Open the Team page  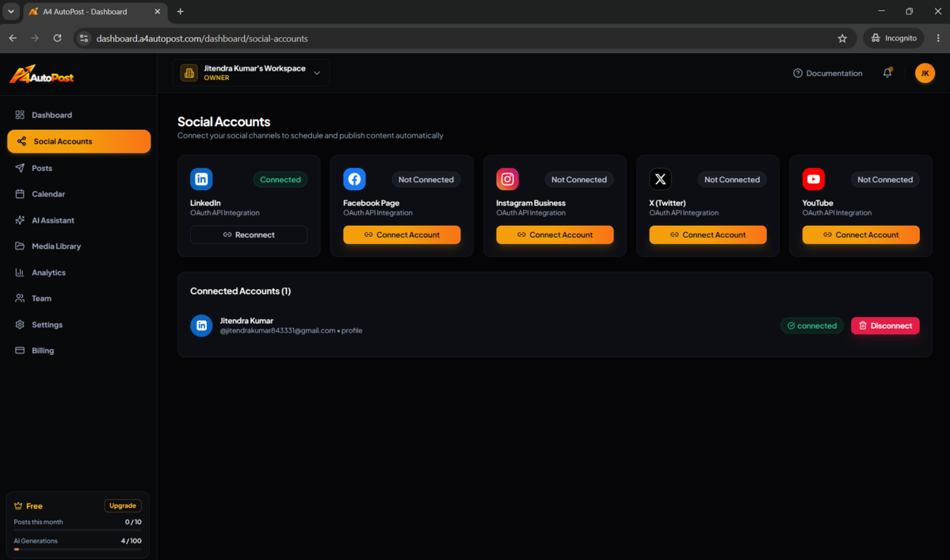pyautogui.click(x=78, y=299)
